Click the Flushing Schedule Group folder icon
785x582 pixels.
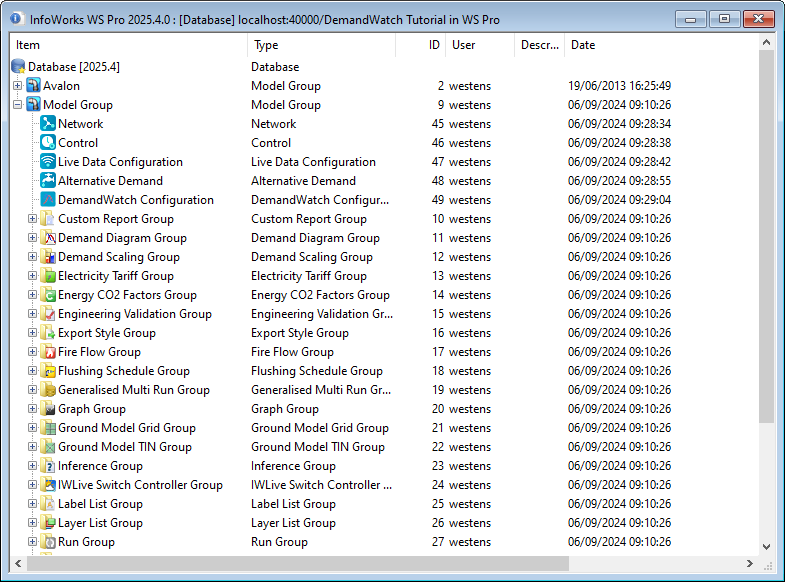pyautogui.click(x=48, y=371)
